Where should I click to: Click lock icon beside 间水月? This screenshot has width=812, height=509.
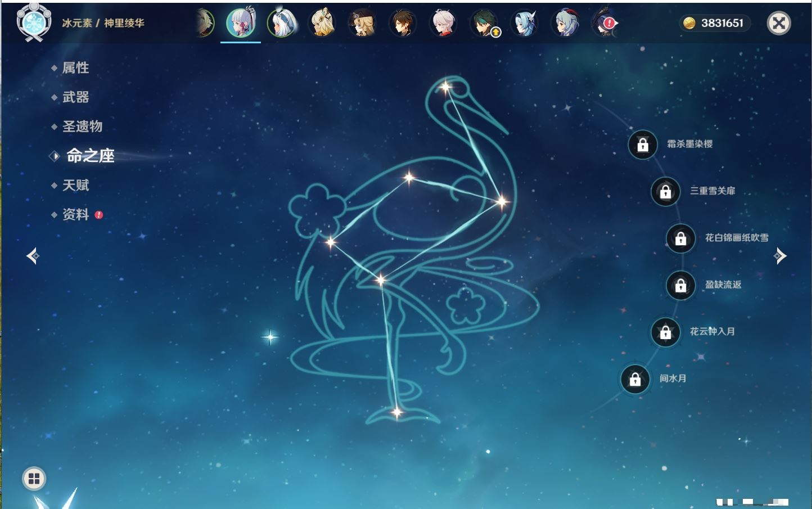pos(635,379)
